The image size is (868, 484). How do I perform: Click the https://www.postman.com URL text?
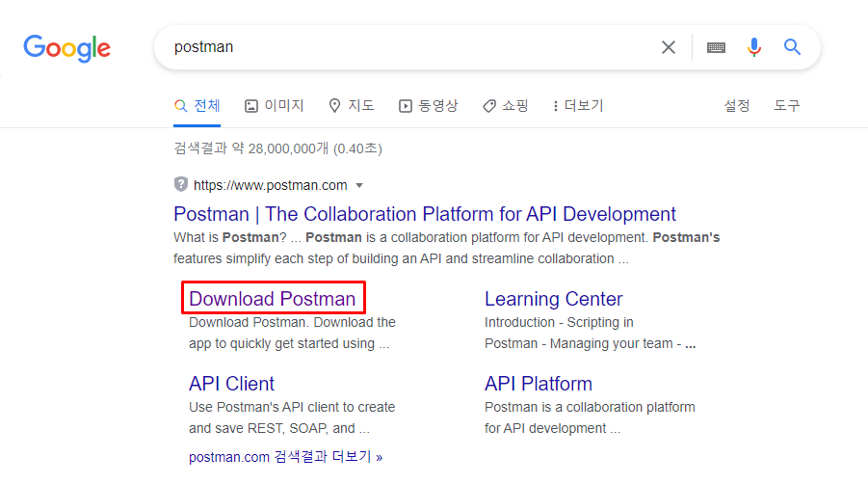tap(270, 185)
